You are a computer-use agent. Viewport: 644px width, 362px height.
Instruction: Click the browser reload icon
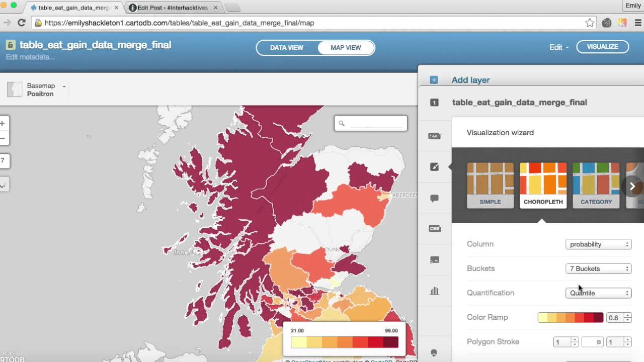click(x=22, y=23)
